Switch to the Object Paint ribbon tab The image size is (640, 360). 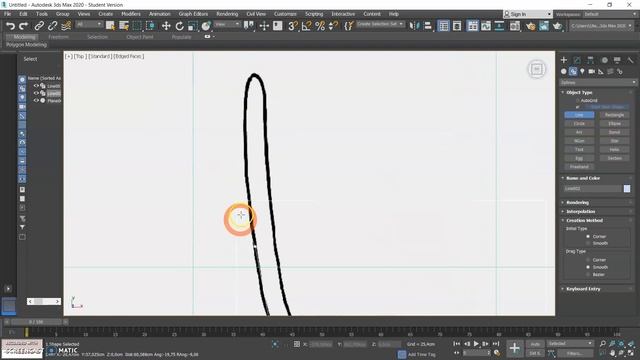[x=140, y=37]
